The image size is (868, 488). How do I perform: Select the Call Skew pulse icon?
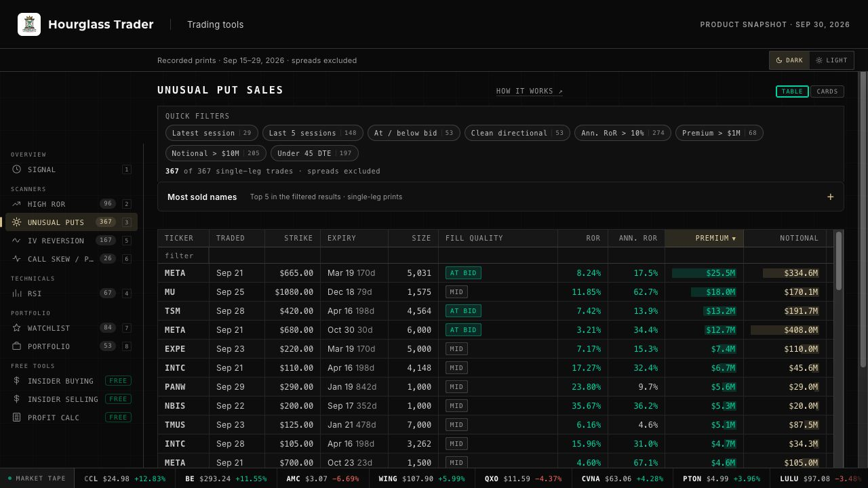click(16, 259)
